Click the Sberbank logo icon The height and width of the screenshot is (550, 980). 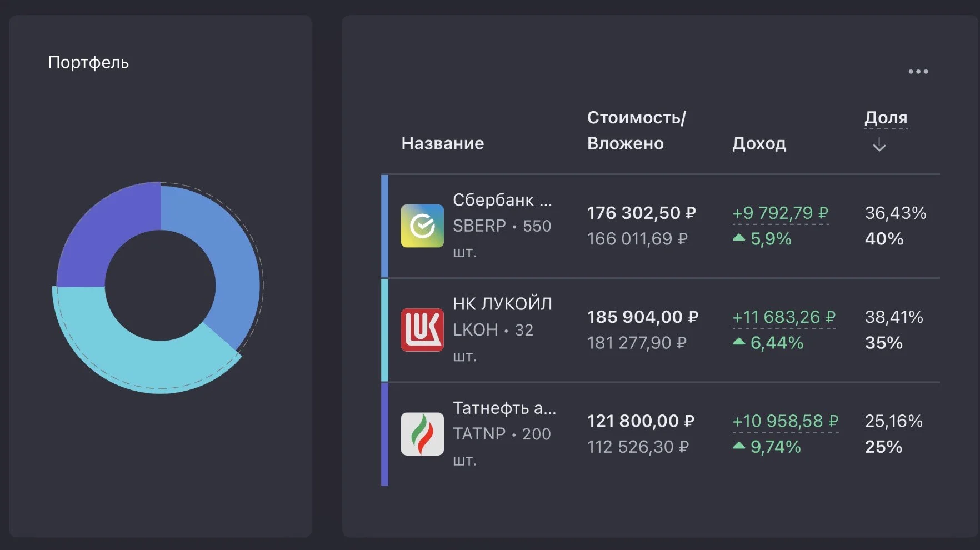pyautogui.click(x=422, y=226)
